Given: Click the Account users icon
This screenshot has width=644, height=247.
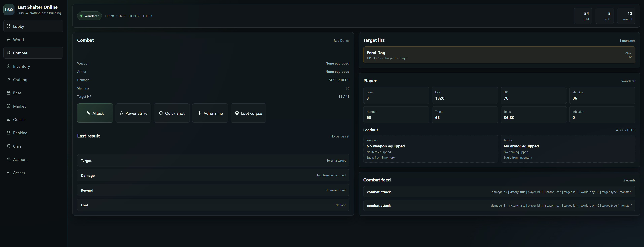Looking at the screenshot, I should [9, 159].
